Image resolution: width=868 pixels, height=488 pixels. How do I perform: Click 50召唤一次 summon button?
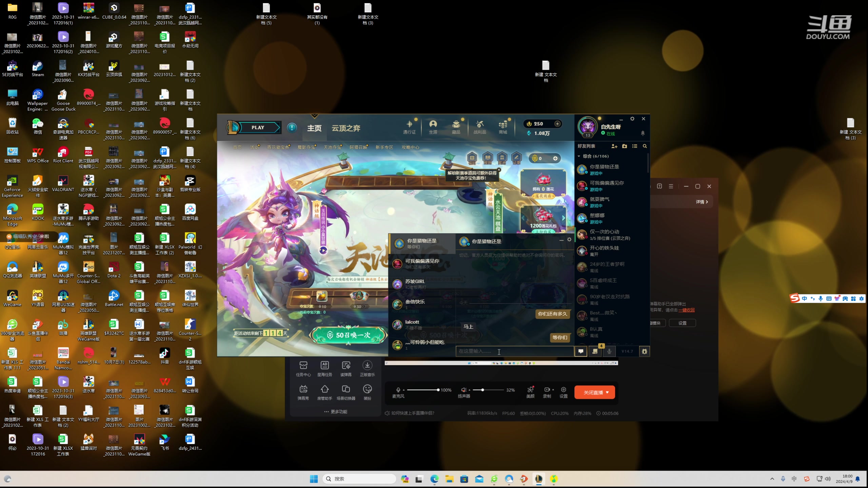tap(349, 335)
